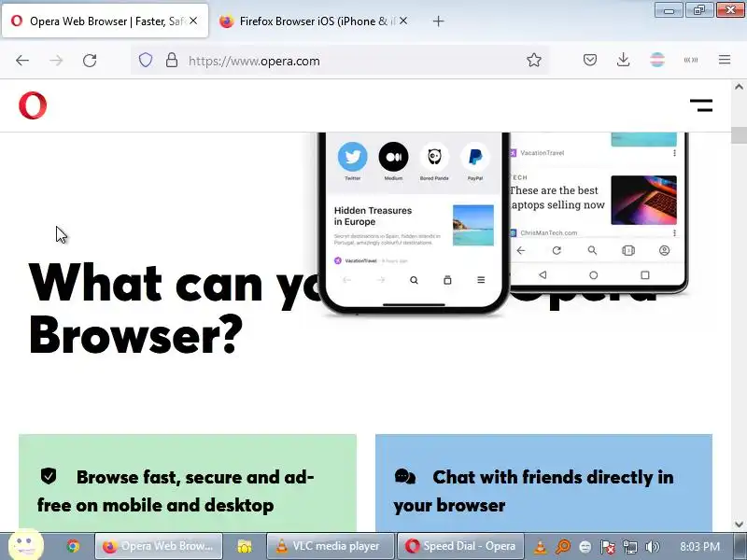This screenshot has height=560, width=747.
Task: Switch to VLC media player taskbar button
Action: (x=331, y=546)
